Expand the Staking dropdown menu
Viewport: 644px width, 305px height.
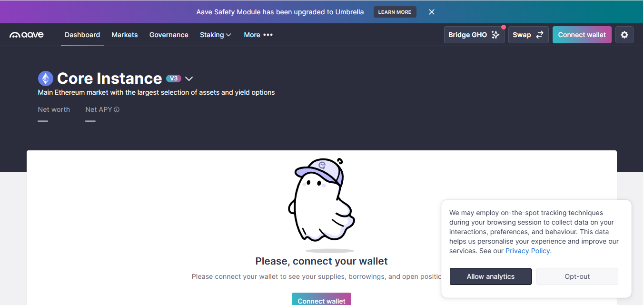coord(216,35)
